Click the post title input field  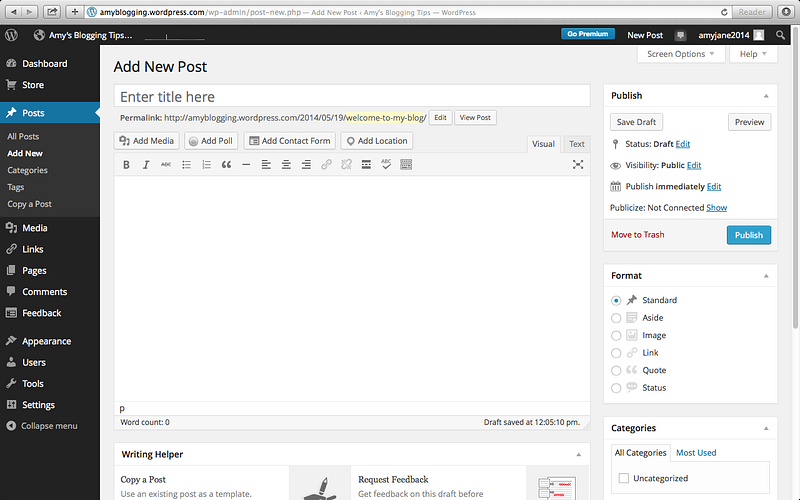pos(352,96)
